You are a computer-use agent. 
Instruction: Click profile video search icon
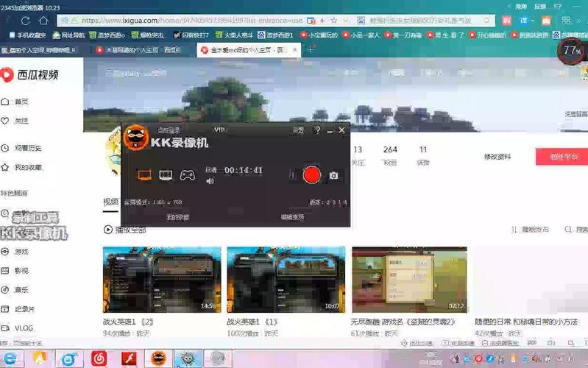coord(568,229)
